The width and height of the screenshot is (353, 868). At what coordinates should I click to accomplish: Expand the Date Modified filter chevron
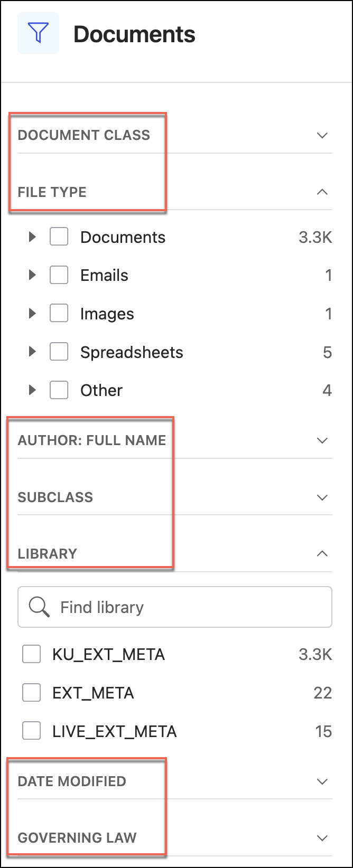(322, 781)
